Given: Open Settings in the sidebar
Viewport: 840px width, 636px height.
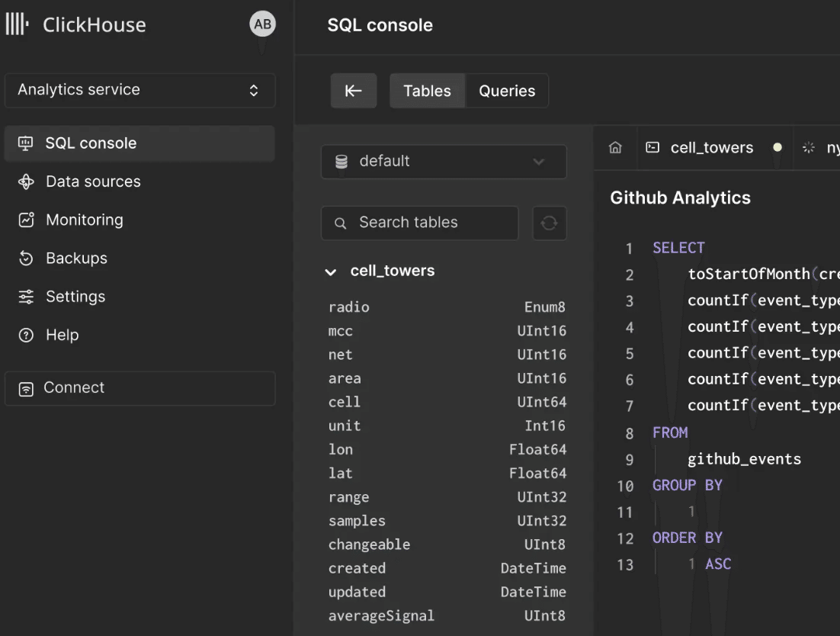Looking at the screenshot, I should tap(75, 297).
